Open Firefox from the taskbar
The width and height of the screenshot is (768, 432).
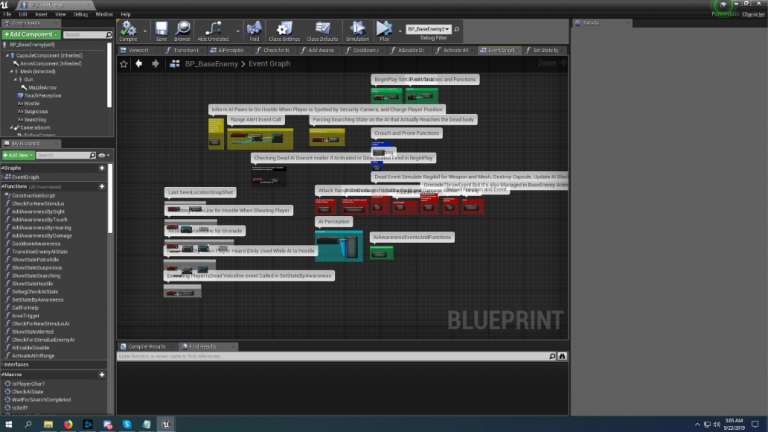pos(68,425)
